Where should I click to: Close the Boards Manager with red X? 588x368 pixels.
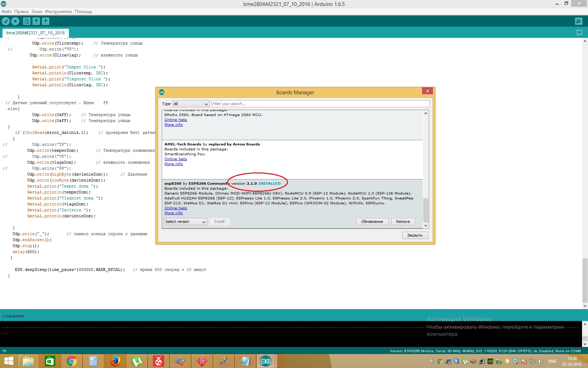pos(427,91)
